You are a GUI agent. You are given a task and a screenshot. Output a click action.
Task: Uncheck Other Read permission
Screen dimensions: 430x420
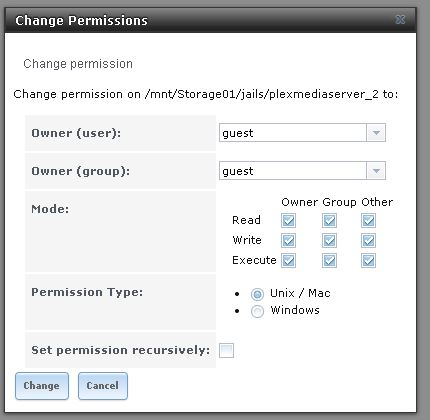368,220
